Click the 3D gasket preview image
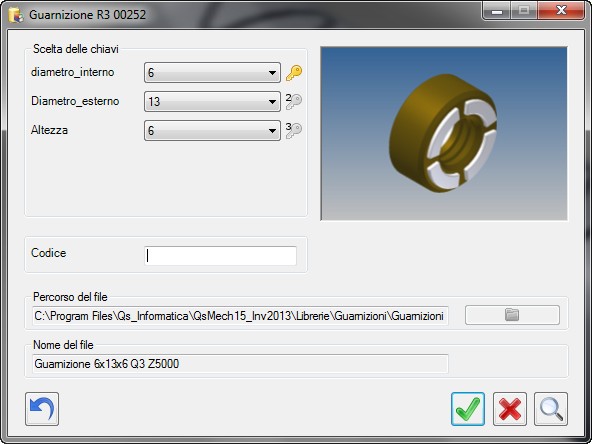Screen dimensions: 592x444 (444, 134)
